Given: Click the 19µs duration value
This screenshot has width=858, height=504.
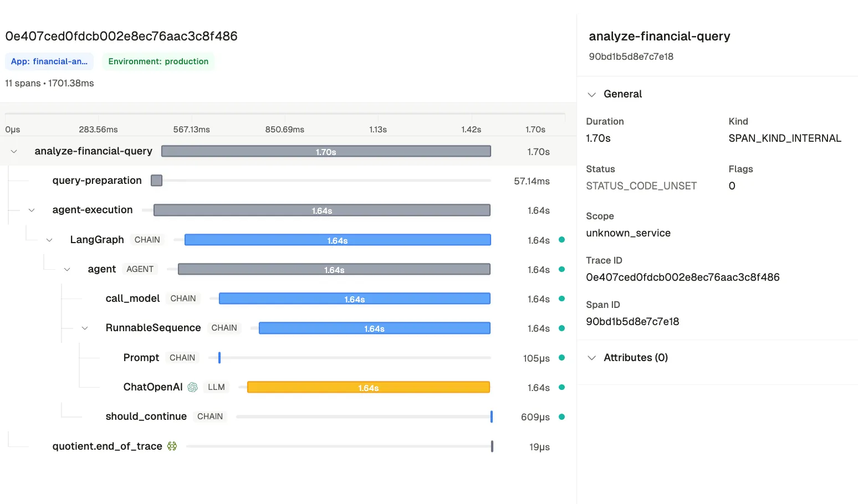Looking at the screenshot, I should point(539,447).
